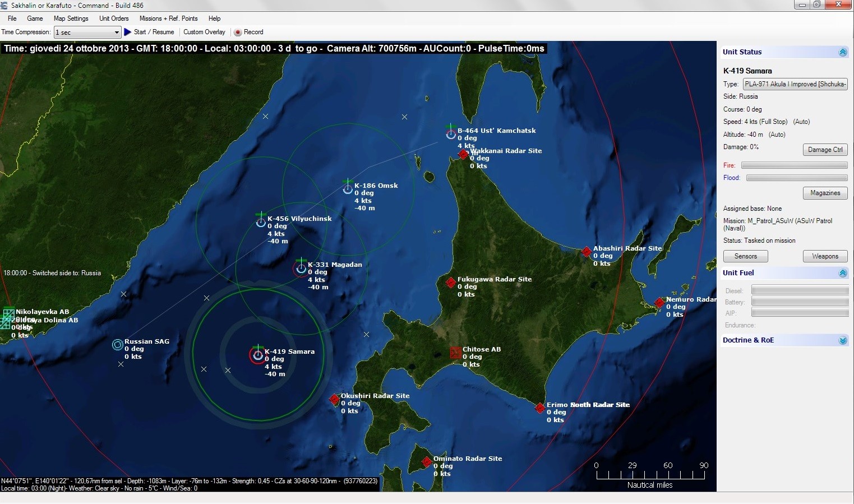Open the Unit Orders menu

(114, 19)
